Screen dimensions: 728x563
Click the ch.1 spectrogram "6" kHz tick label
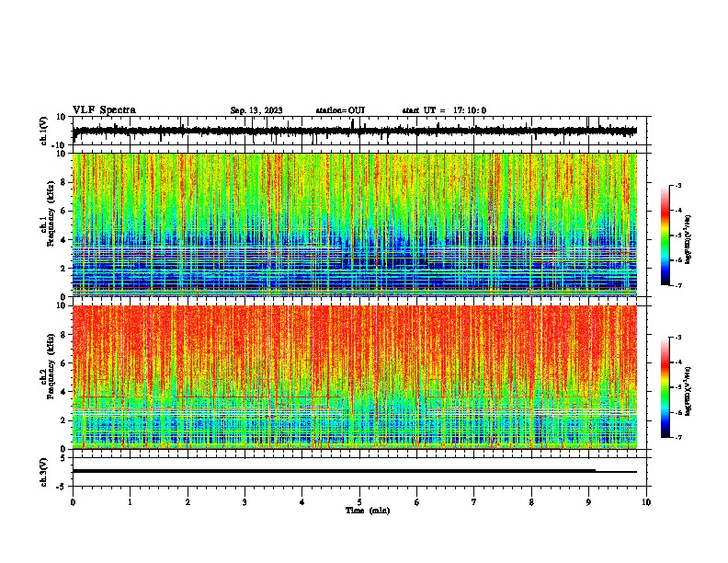coord(64,212)
